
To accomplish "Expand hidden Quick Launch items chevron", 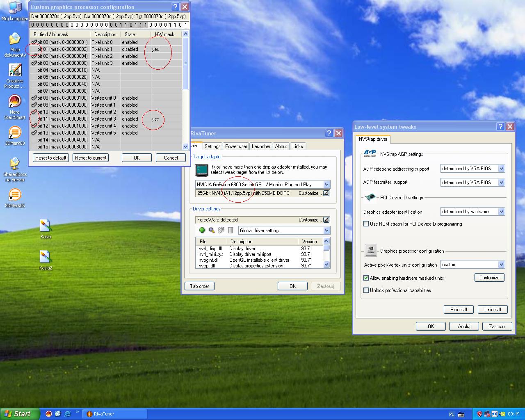I will [77, 411].
